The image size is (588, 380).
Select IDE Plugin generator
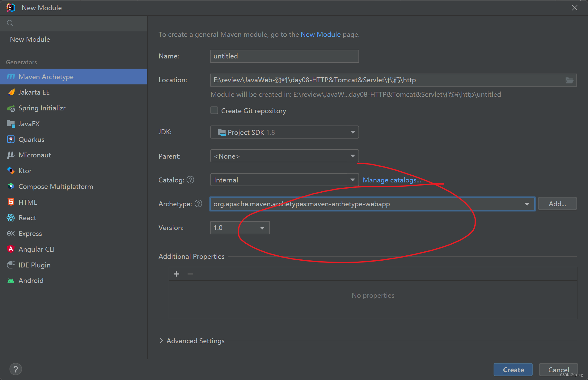74,265
